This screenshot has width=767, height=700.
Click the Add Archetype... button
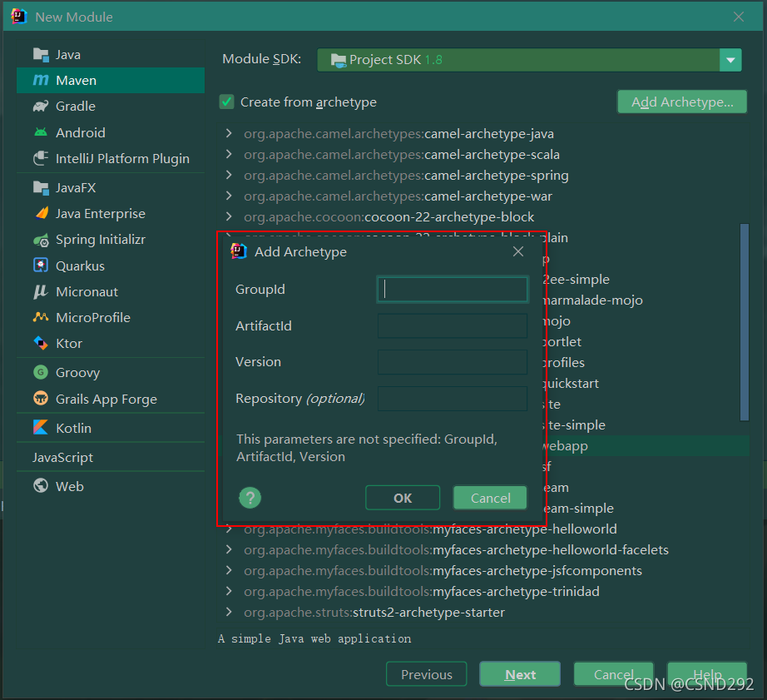(682, 102)
